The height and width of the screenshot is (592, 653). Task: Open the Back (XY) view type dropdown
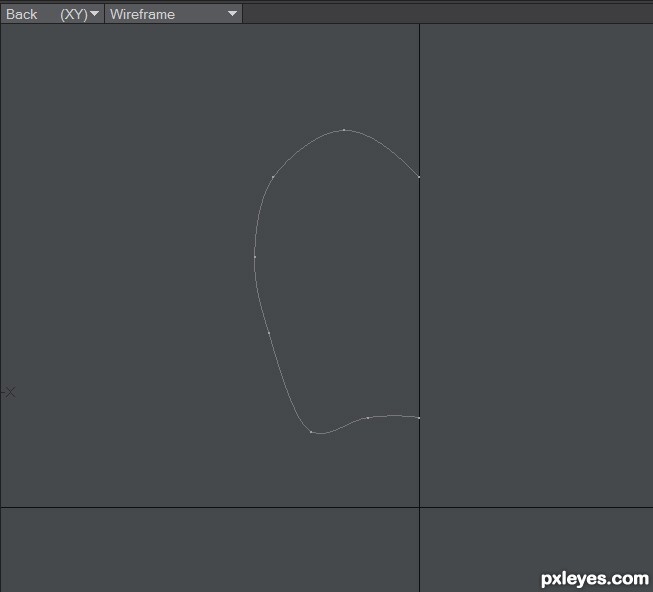coord(52,14)
